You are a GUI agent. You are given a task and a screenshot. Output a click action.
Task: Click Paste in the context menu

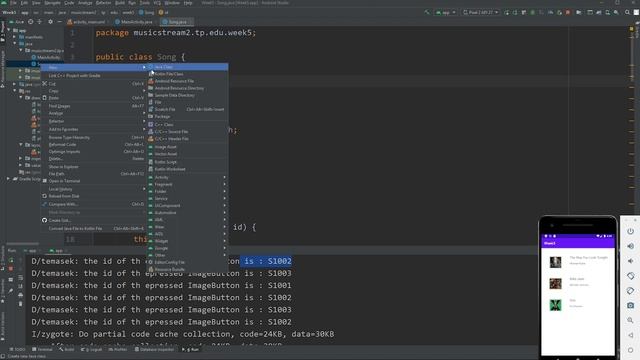tap(93, 98)
